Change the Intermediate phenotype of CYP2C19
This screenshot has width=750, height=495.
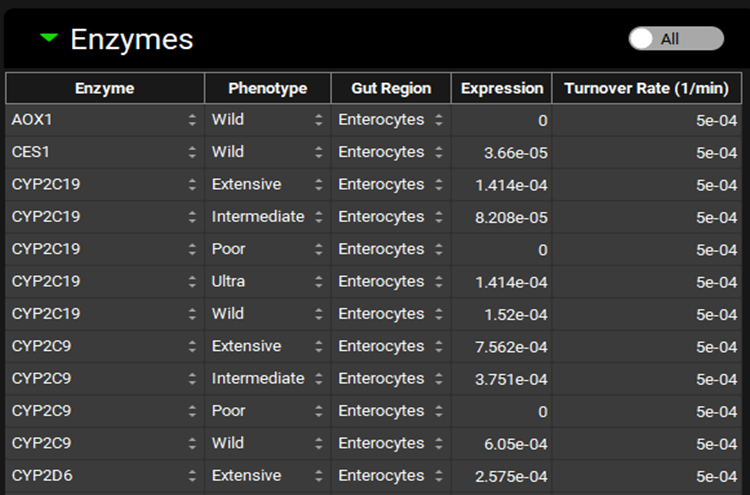(x=319, y=217)
